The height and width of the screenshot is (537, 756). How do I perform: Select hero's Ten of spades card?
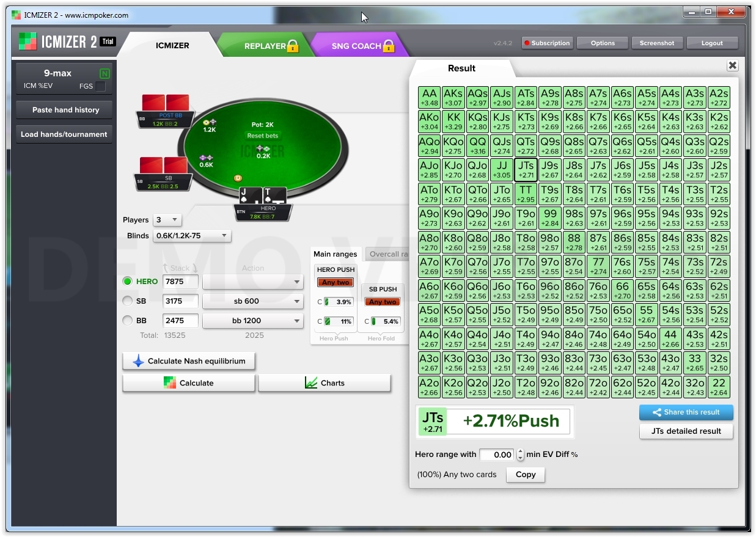tap(274, 197)
